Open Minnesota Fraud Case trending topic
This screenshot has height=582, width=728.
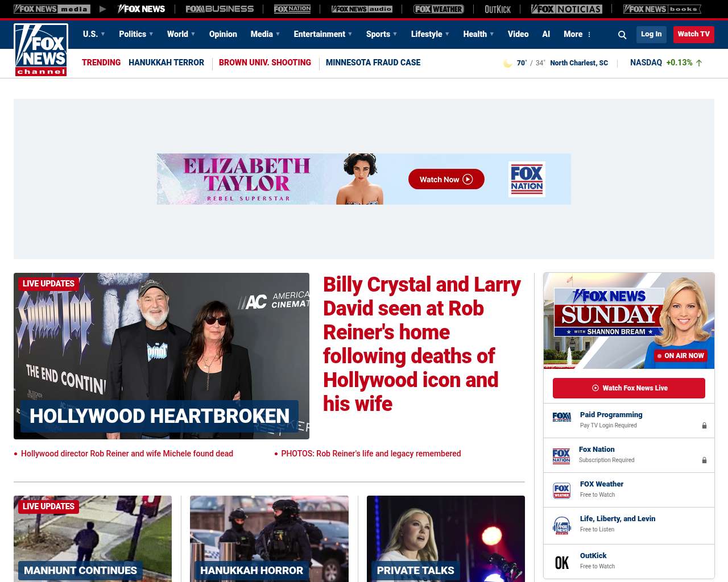pos(373,63)
